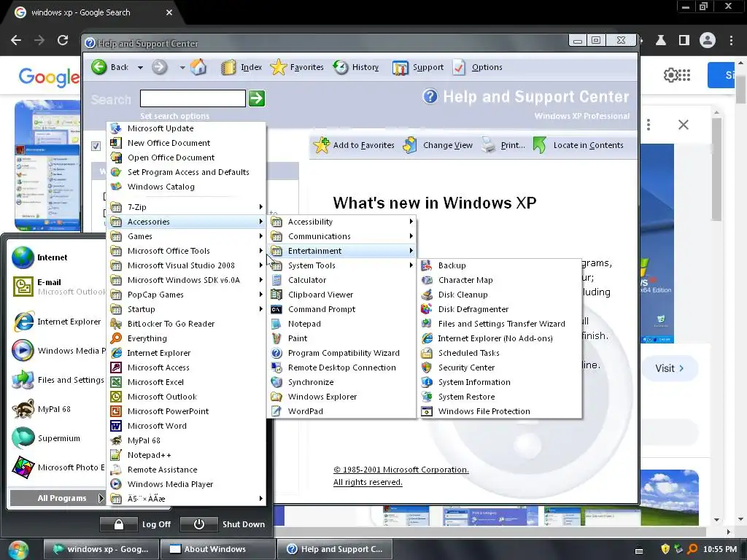Screen dimensions: 747x560
Task: Open Supermium from pinned Start menu
Action: point(56,438)
